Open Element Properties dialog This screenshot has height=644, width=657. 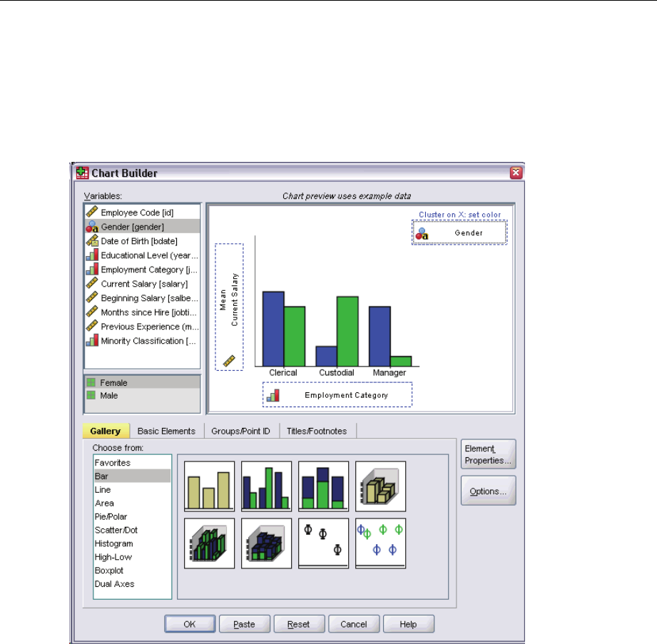[488, 454]
